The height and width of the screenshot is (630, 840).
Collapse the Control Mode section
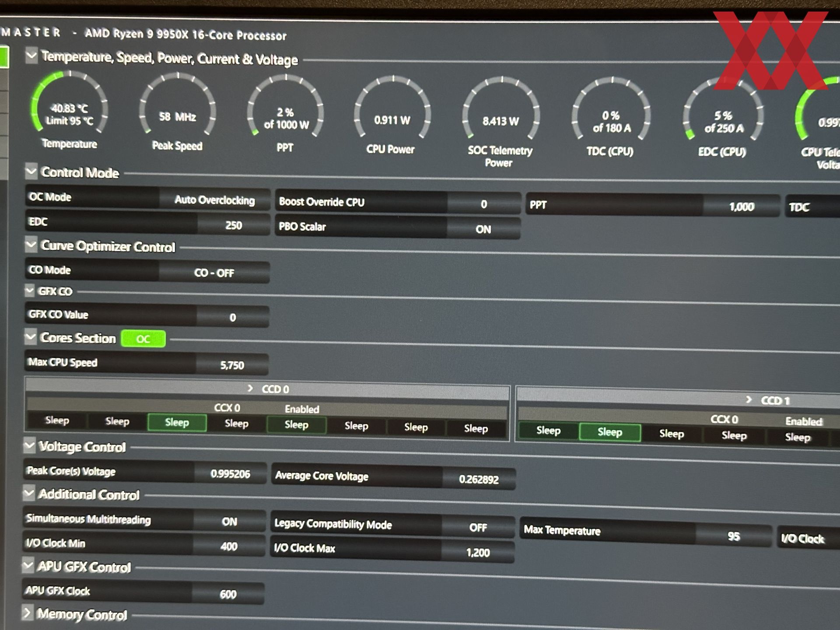[31, 171]
